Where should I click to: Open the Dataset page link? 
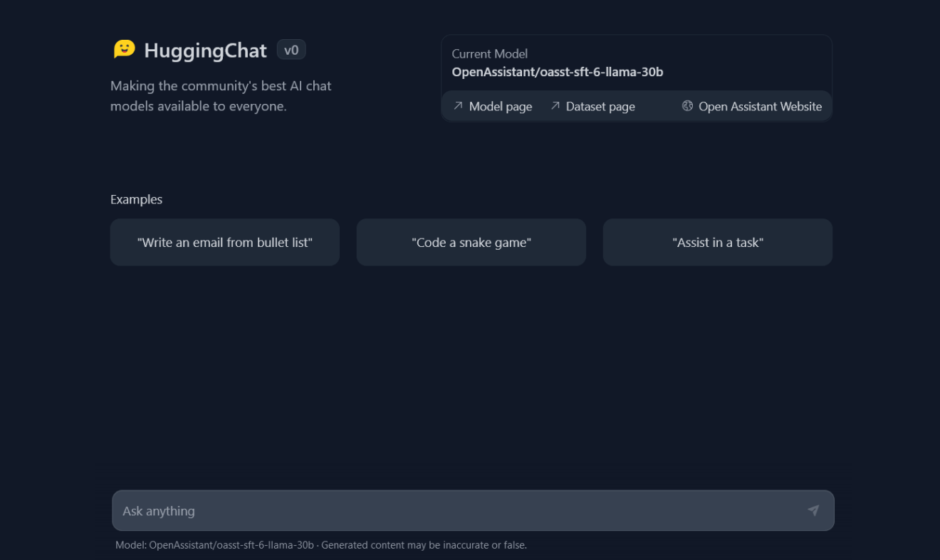pos(600,107)
